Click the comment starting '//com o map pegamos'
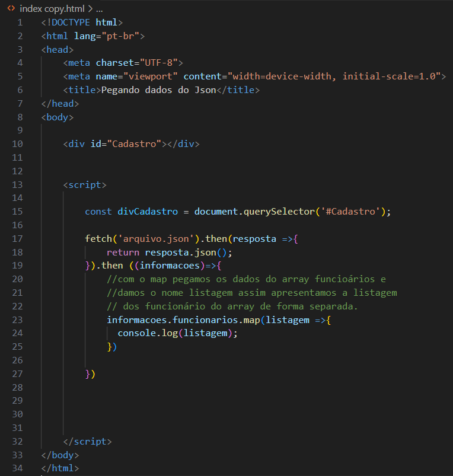The width and height of the screenshot is (453, 476). point(246,279)
